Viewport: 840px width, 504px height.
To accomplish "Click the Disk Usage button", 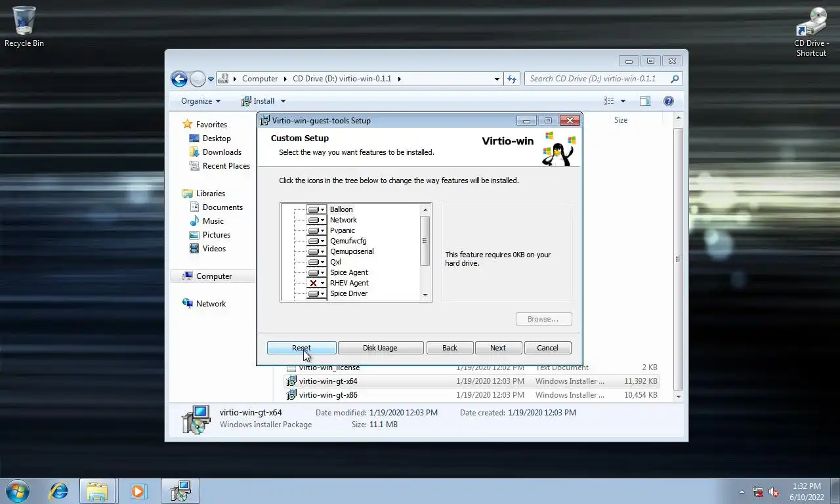I will (380, 348).
